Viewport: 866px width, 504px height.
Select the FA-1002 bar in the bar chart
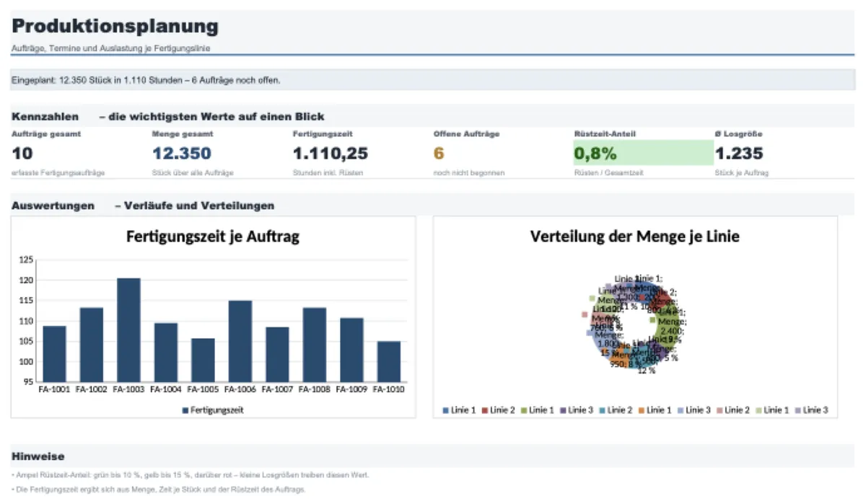[x=92, y=345]
